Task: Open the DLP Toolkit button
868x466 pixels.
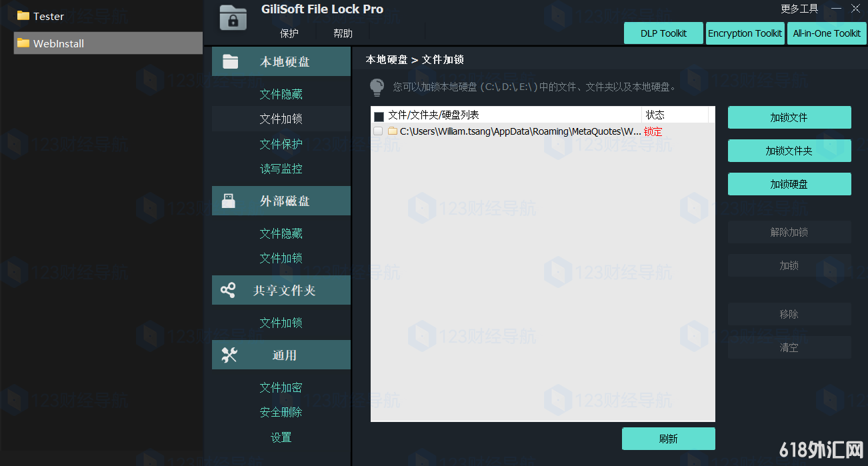Action: point(664,33)
